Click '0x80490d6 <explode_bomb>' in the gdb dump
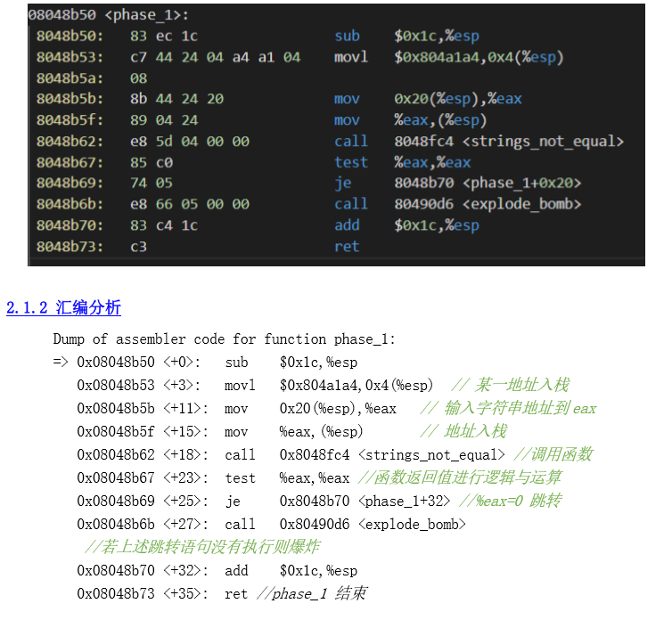672x628 pixels. [373, 525]
